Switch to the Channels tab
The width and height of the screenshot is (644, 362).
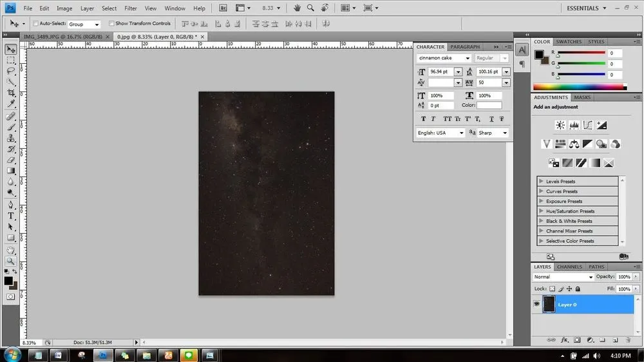click(x=569, y=267)
